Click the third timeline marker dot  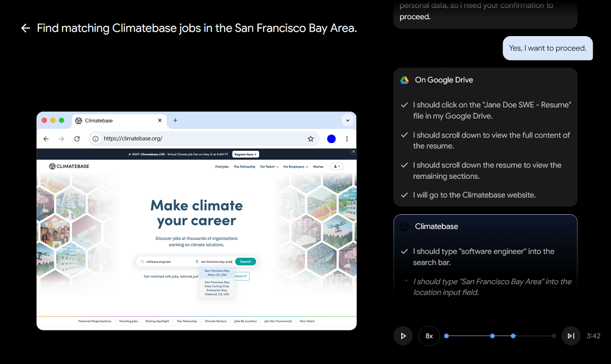(x=513, y=336)
